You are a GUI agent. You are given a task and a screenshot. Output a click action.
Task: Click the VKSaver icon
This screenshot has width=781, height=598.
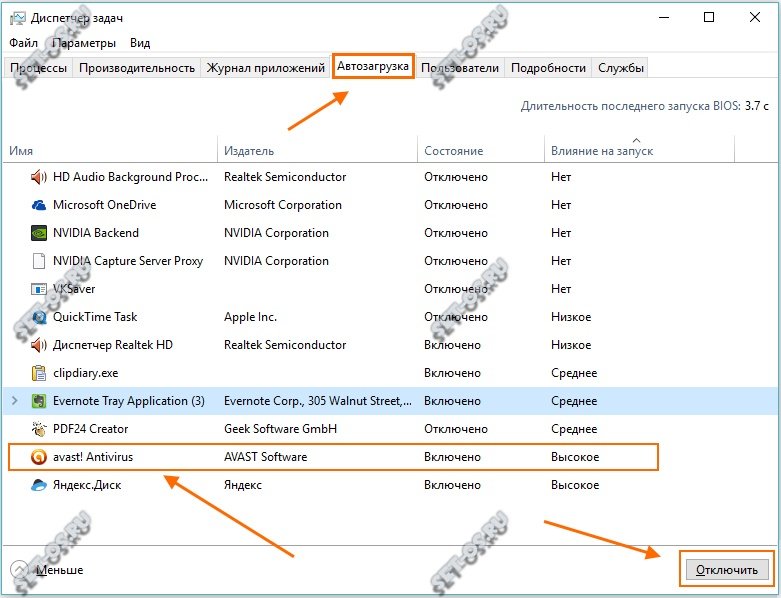[x=39, y=289]
